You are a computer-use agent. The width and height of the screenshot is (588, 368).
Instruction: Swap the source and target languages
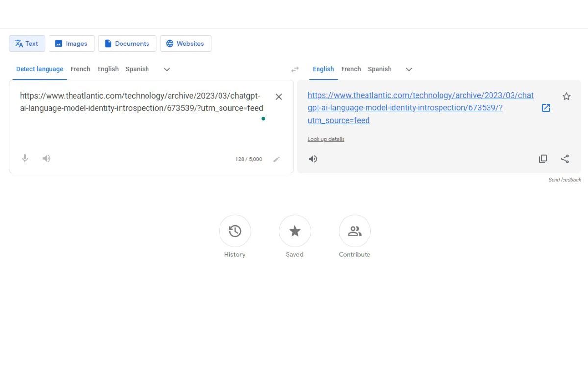[x=294, y=69]
